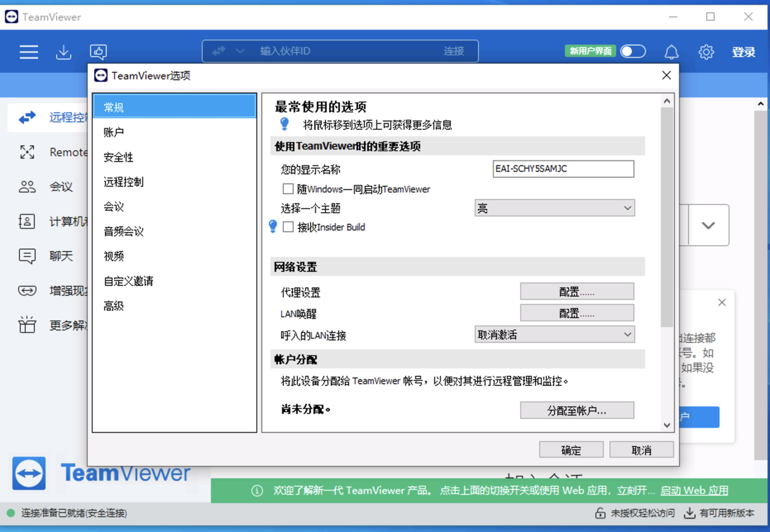The image size is (770, 532).
Task: Open the 呼入的LAN连接 dropdown
Action: click(555, 334)
